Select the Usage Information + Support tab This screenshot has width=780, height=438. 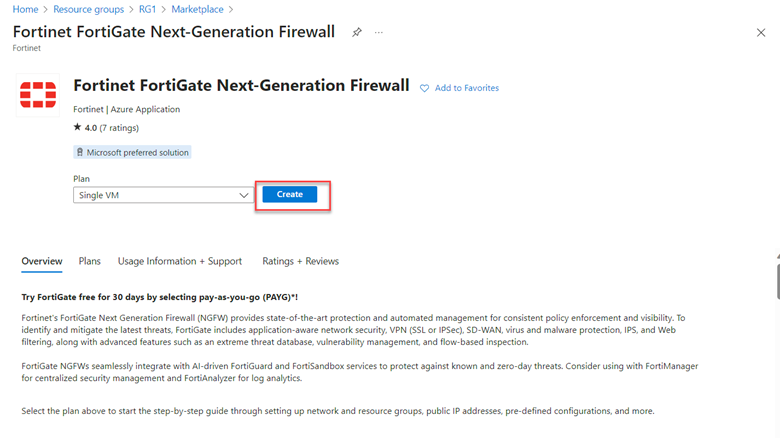coord(180,261)
